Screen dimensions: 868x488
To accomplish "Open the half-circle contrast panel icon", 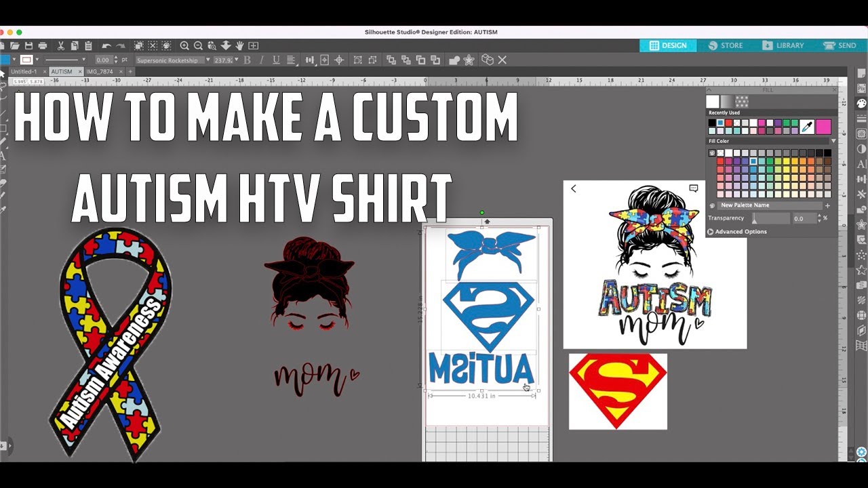I will tap(861, 149).
